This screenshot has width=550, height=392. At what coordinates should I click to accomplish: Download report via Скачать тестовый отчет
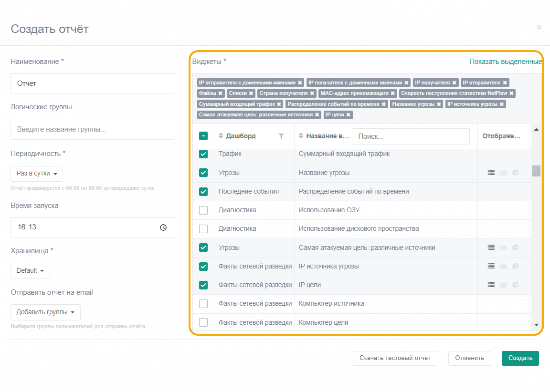coord(395,358)
